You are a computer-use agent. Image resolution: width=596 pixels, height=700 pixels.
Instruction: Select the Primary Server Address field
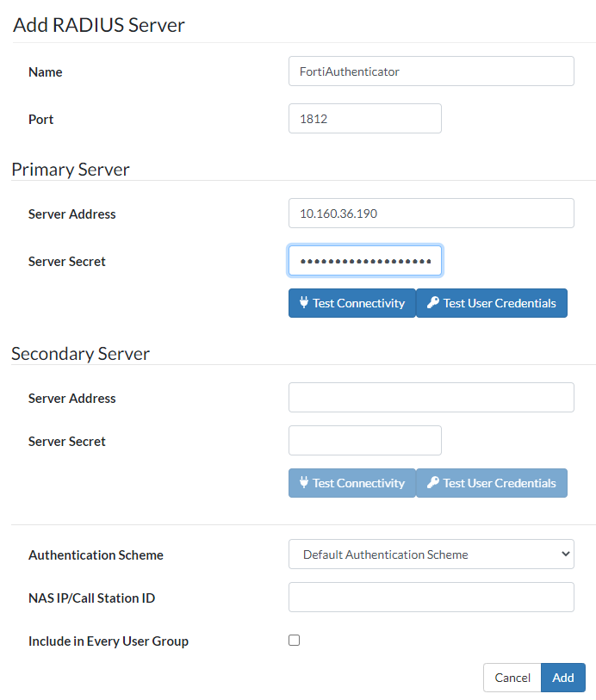(431, 213)
